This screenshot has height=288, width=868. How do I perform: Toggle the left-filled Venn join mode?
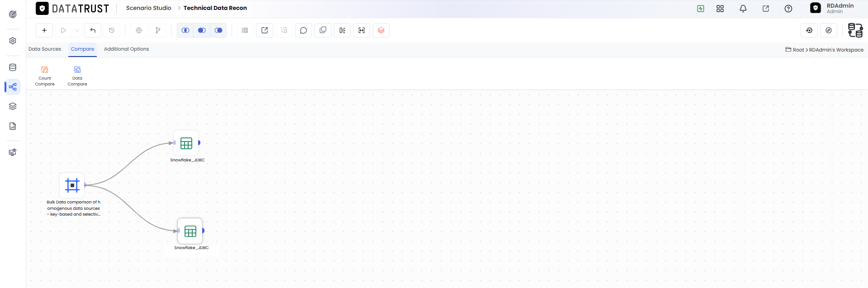coord(202,30)
